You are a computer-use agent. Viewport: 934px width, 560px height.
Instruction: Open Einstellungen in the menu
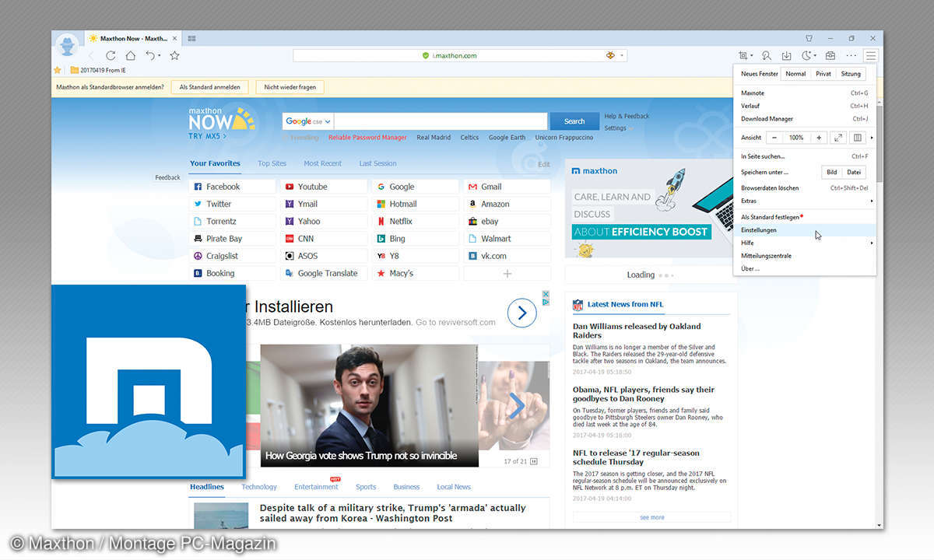805,230
